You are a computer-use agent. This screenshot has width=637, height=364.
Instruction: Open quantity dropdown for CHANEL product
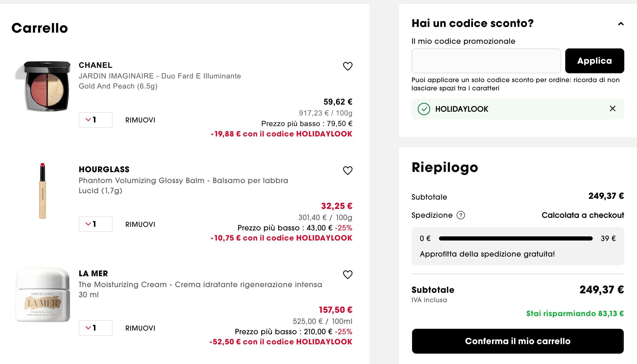[95, 120]
